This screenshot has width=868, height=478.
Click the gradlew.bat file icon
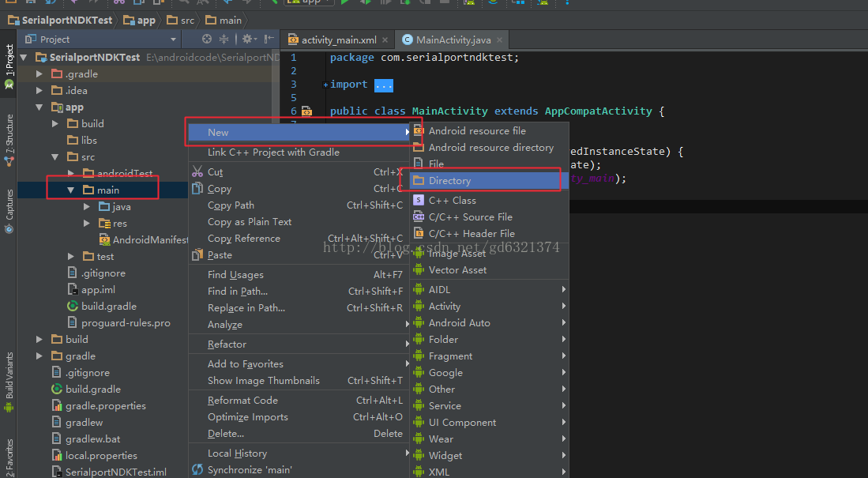[x=57, y=438]
